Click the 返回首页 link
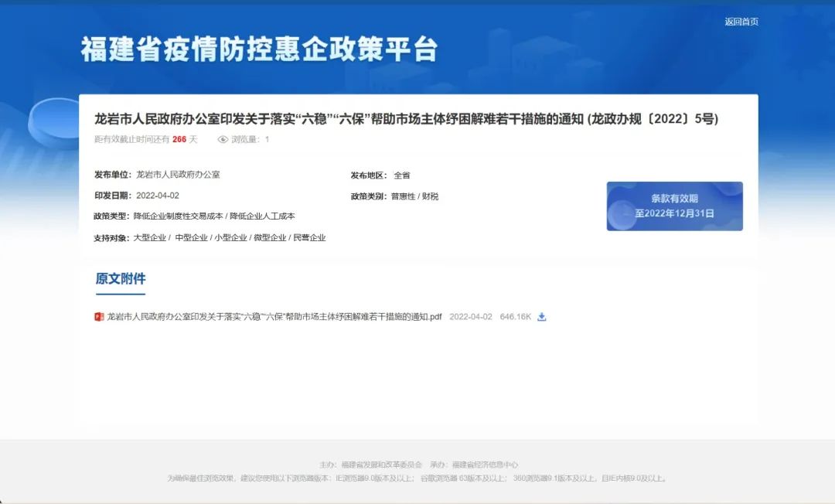Image resolution: width=835 pixels, height=504 pixels. [741, 22]
